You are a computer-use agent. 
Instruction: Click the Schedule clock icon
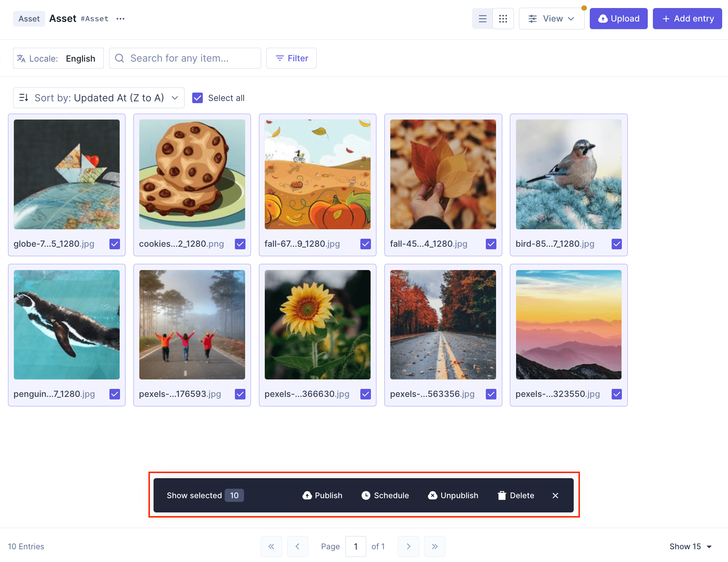366,495
